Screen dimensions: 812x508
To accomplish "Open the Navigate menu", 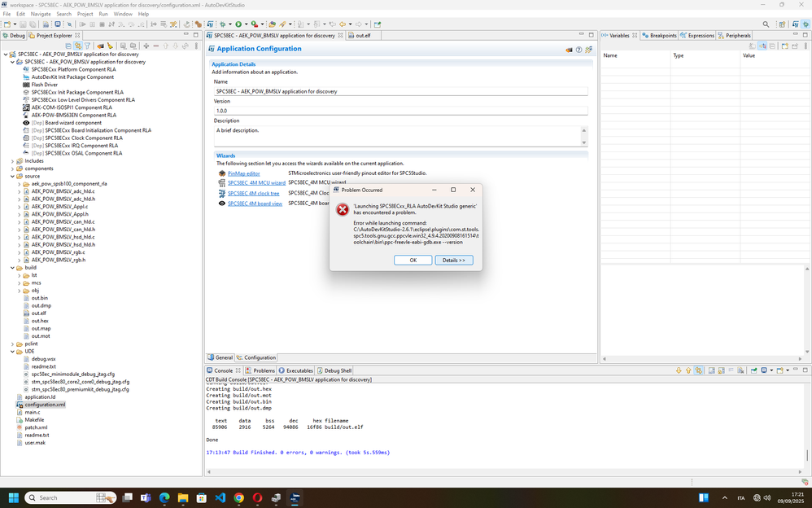I will [x=41, y=14].
